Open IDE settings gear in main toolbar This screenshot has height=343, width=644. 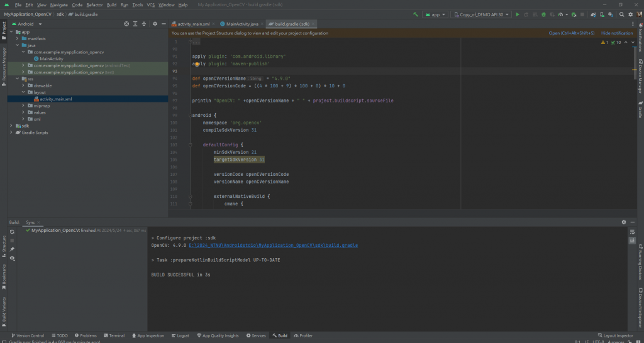click(629, 14)
